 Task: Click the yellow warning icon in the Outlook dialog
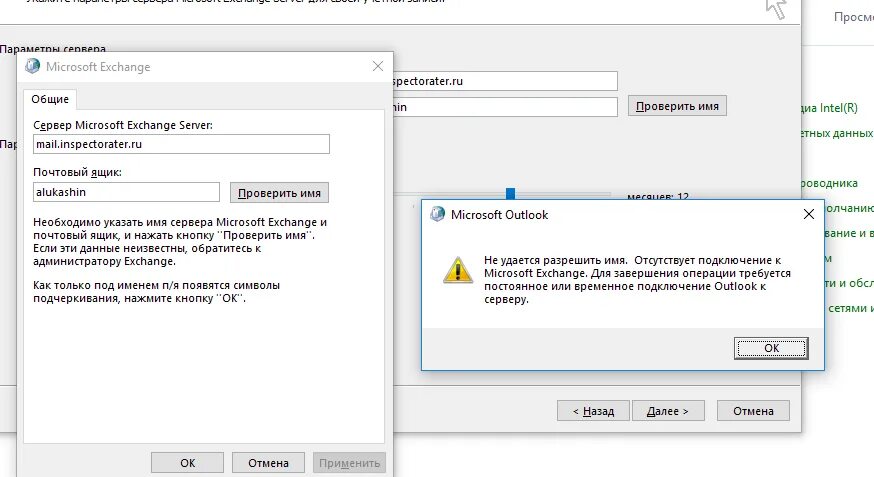click(x=458, y=270)
